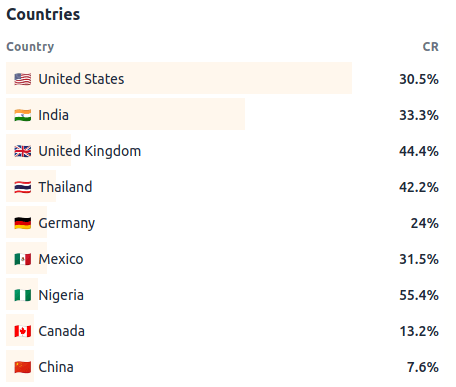
Task: Click the India flag icon
Action: point(23,115)
